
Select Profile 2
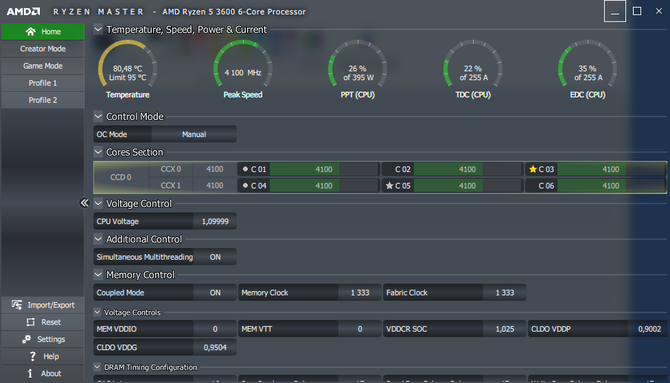43,100
